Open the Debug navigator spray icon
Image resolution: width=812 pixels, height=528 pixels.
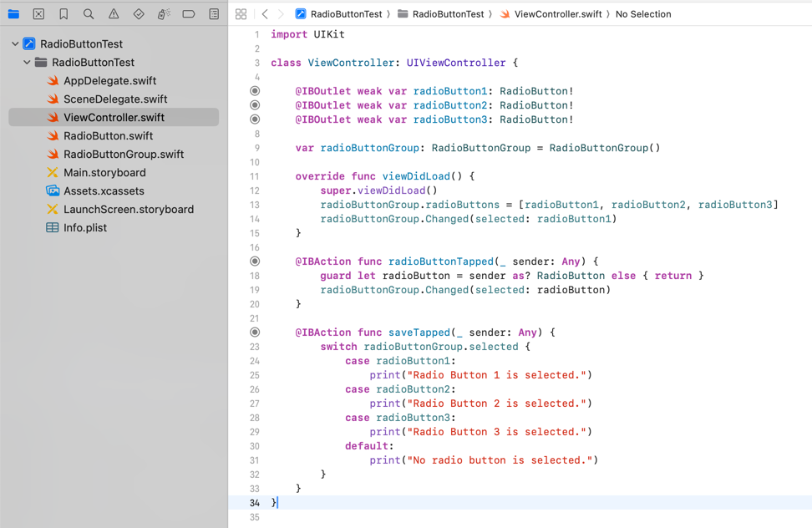pos(164,14)
